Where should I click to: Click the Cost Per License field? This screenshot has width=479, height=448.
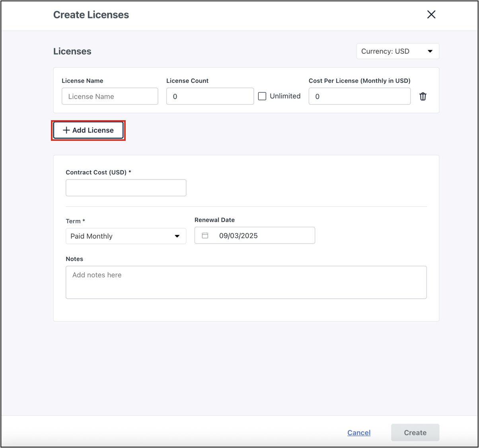coord(359,96)
